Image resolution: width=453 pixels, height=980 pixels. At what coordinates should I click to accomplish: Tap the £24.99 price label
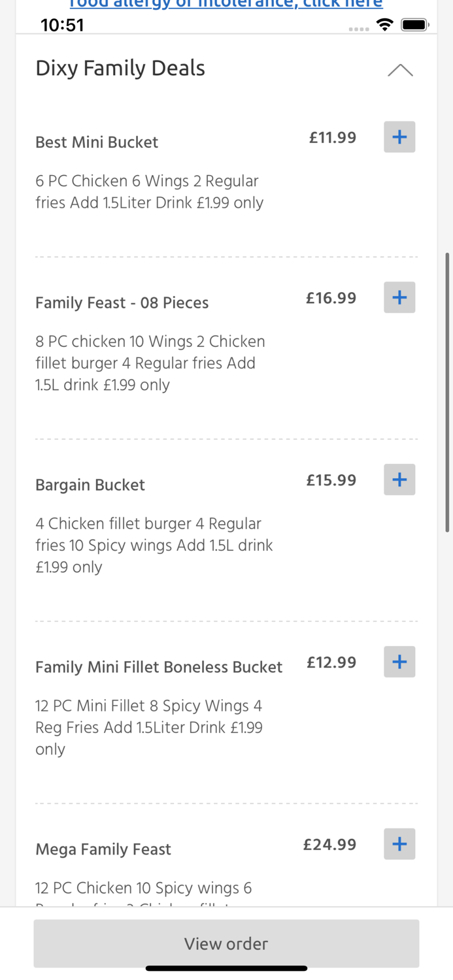click(x=329, y=843)
